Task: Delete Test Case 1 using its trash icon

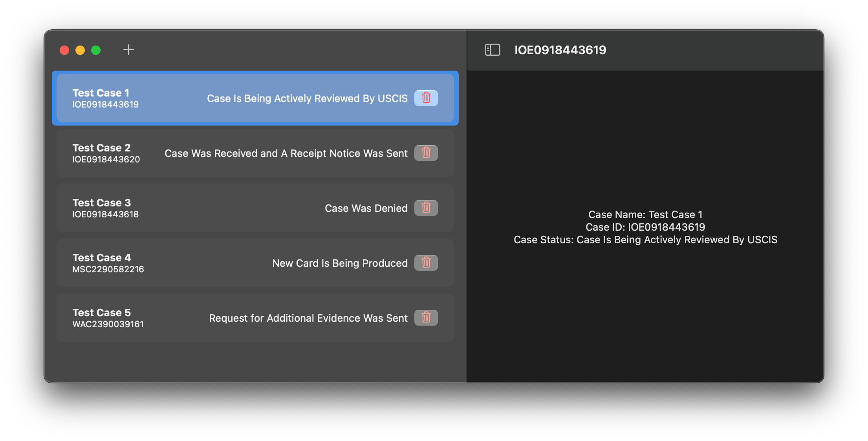Action: click(426, 98)
